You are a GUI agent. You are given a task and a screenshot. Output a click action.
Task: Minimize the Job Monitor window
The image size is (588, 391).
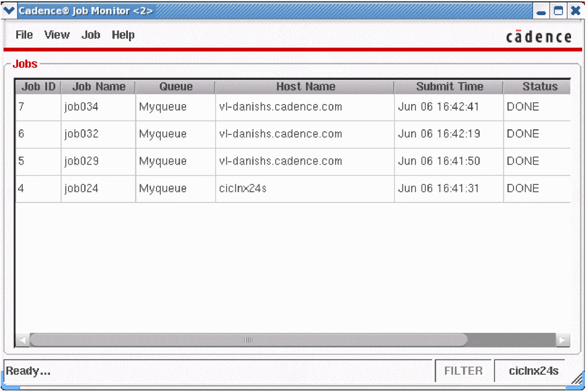click(541, 11)
